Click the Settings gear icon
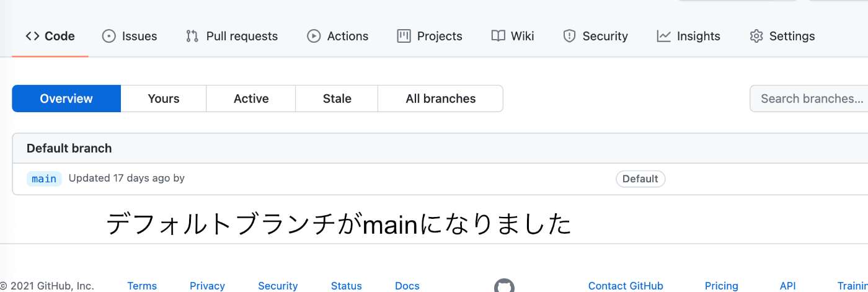This screenshot has width=868, height=292. coord(756,36)
